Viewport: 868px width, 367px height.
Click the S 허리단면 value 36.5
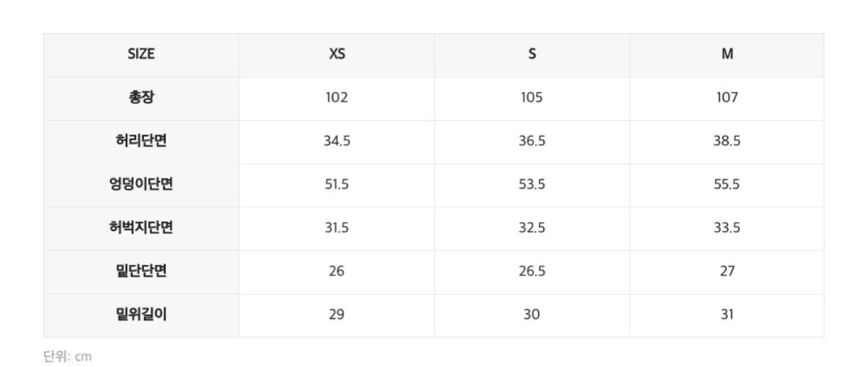532,141
